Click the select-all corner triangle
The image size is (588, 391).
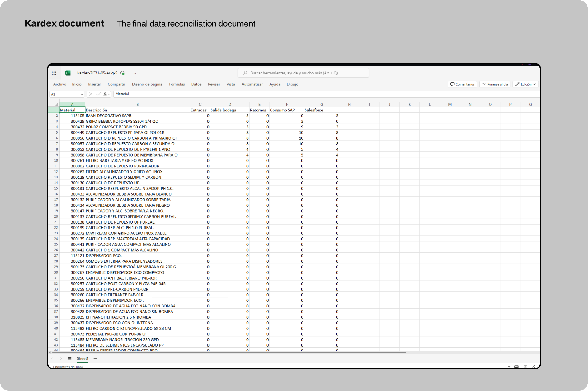(x=57, y=104)
